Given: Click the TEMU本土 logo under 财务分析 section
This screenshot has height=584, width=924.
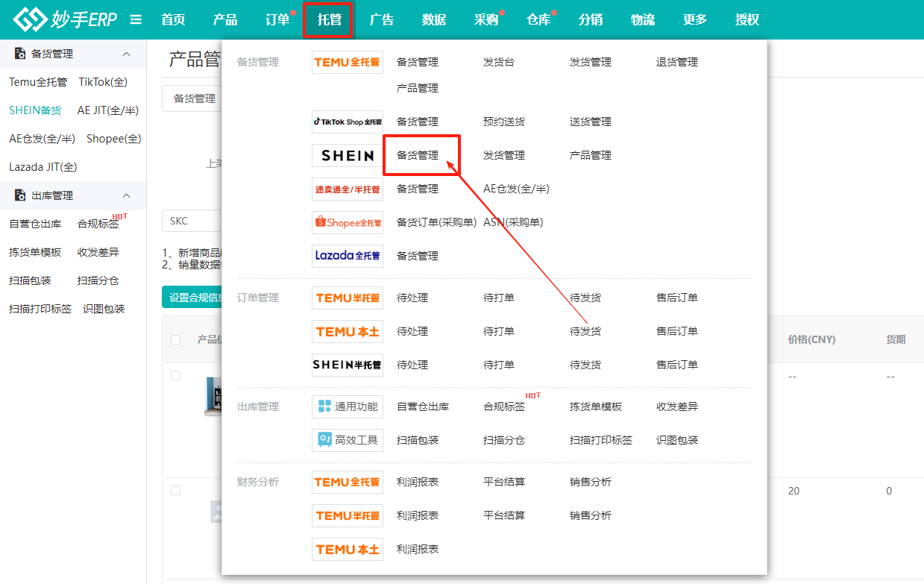Looking at the screenshot, I should pos(348,549).
